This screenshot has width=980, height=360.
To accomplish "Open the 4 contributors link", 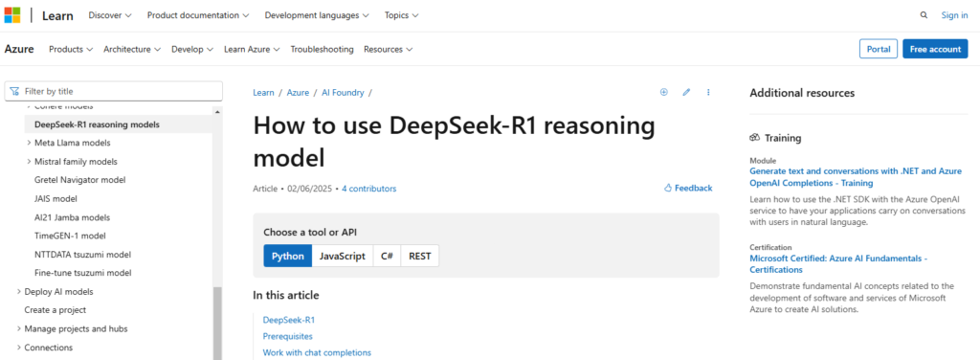I will pos(368,188).
